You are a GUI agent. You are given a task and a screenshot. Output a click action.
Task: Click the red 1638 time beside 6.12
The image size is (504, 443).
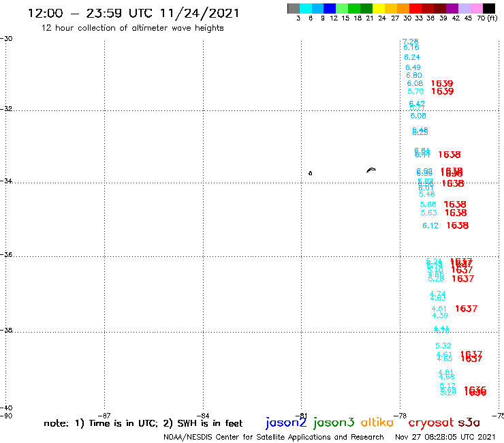coord(458,226)
